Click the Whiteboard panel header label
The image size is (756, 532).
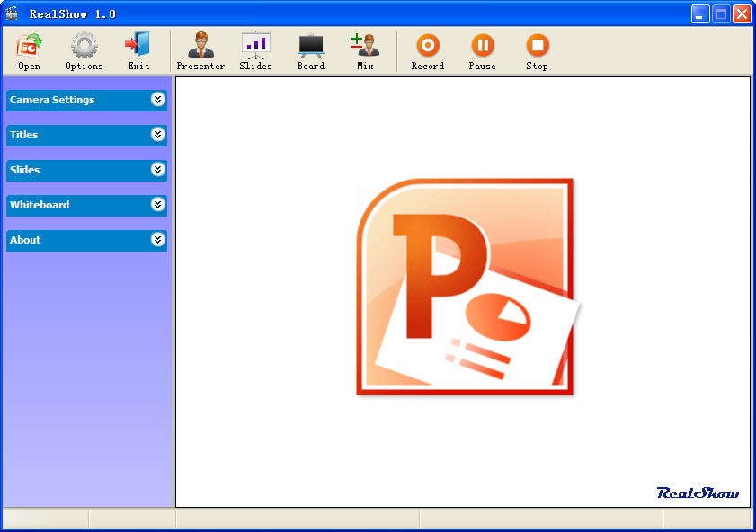pos(40,205)
